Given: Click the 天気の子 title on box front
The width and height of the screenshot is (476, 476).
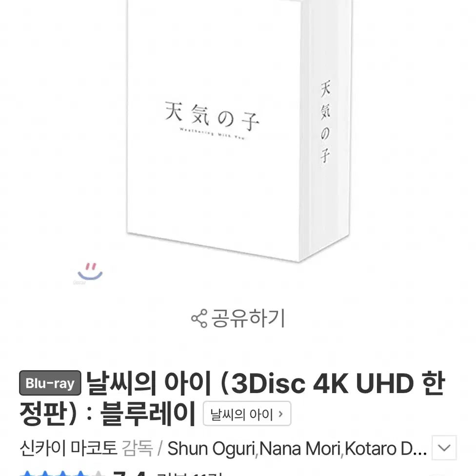Looking at the screenshot, I should [212, 116].
